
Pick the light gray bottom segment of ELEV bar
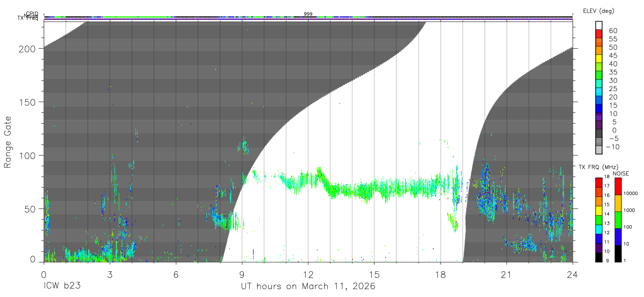(x=599, y=150)
